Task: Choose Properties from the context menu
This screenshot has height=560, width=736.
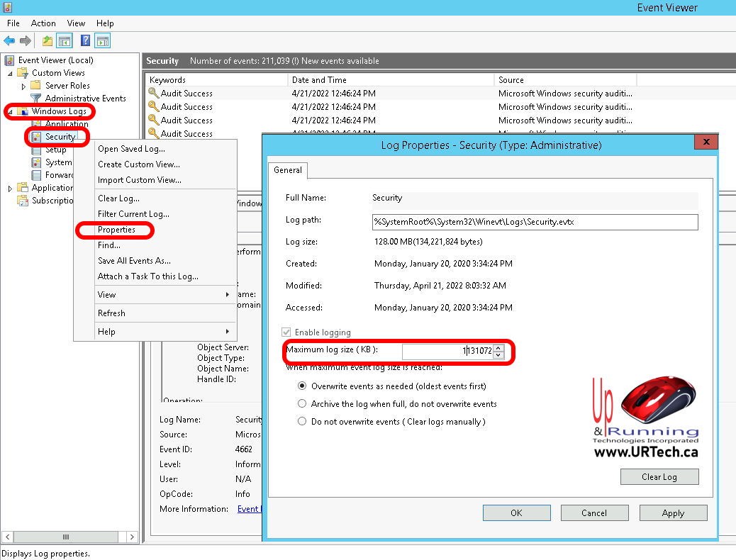Action: tap(116, 230)
